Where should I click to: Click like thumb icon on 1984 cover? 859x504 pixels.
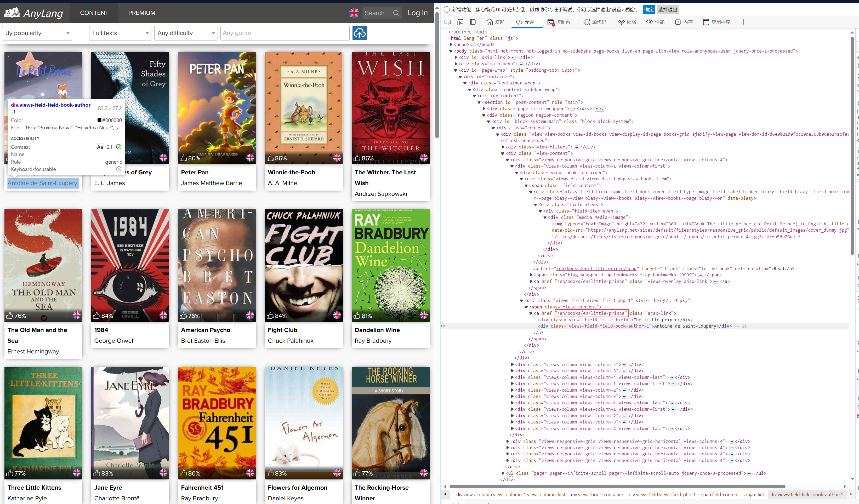coord(96,316)
